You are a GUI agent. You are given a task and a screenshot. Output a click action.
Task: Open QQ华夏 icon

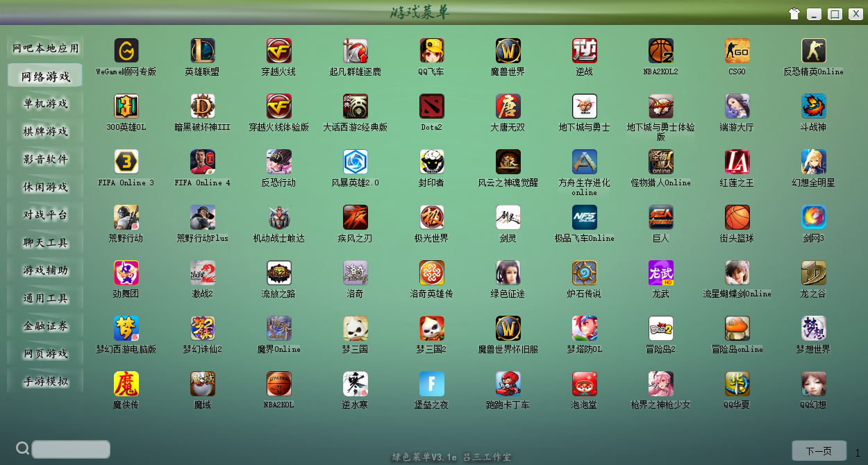click(x=737, y=384)
